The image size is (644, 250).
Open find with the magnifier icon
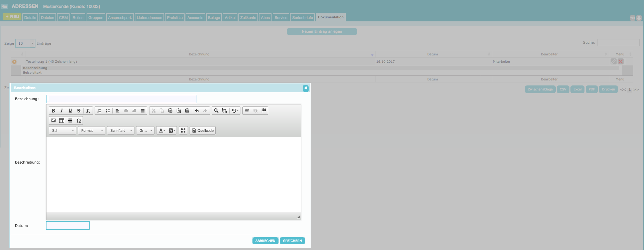pos(216,111)
